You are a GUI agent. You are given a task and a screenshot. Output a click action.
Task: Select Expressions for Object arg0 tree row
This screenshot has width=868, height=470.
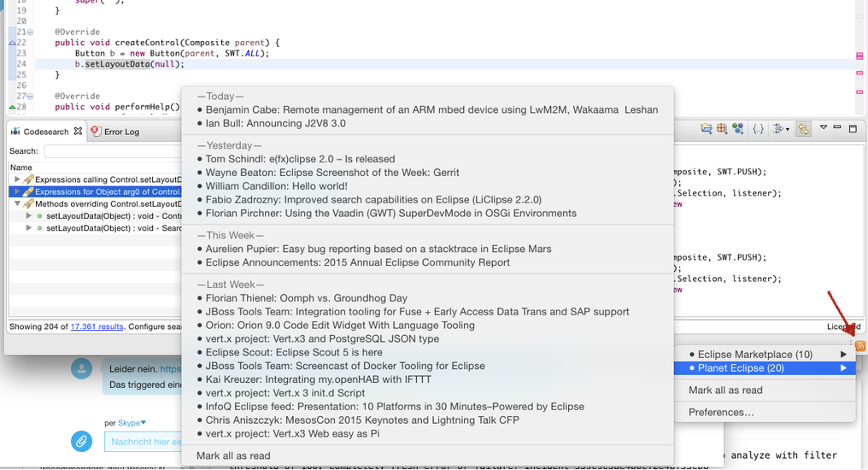coord(95,191)
